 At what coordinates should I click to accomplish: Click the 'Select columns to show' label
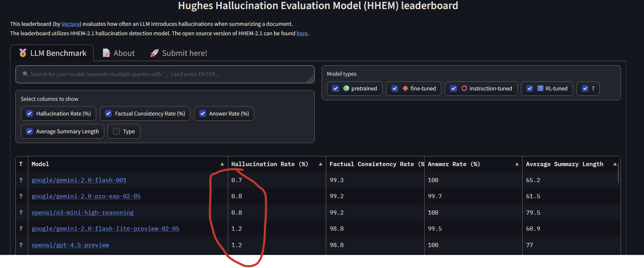pos(50,99)
